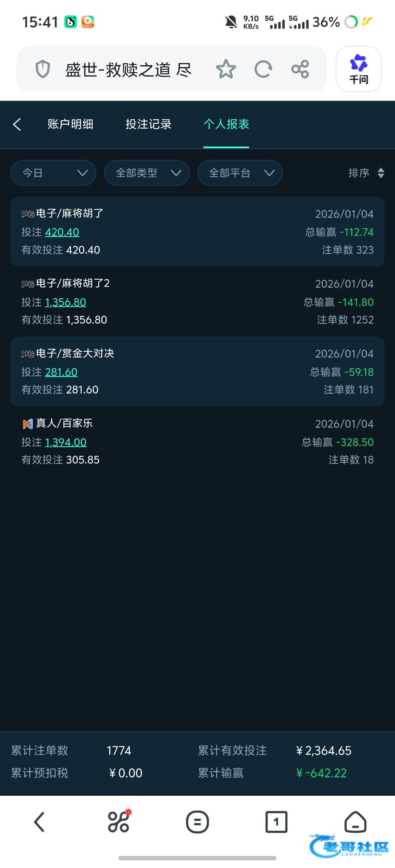Open browser home button in bottom bar
395x868 pixels.
(355, 822)
